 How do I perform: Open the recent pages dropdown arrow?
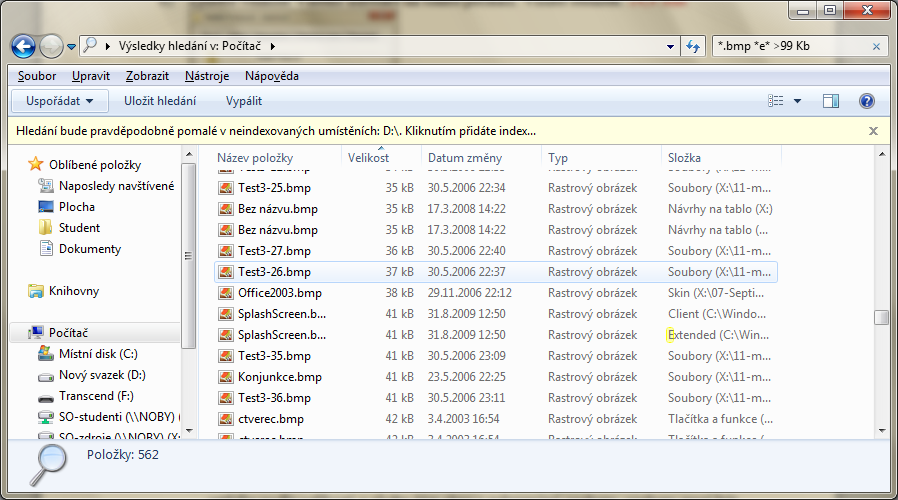pos(71,47)
